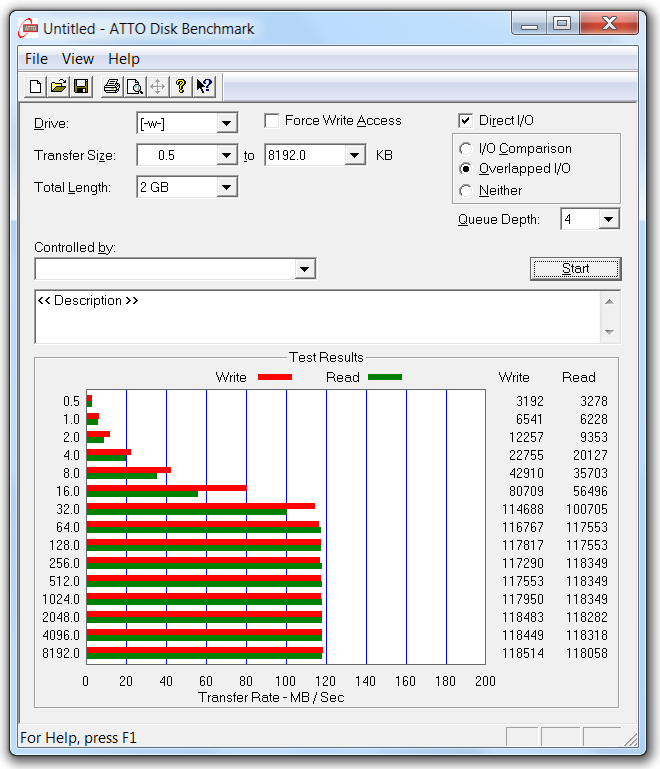Expand the minimum Transfer Size dropdown (0.5)
The width and height of the screenshot is (660, 769).
pyautogui.click(x=227, y=155)
